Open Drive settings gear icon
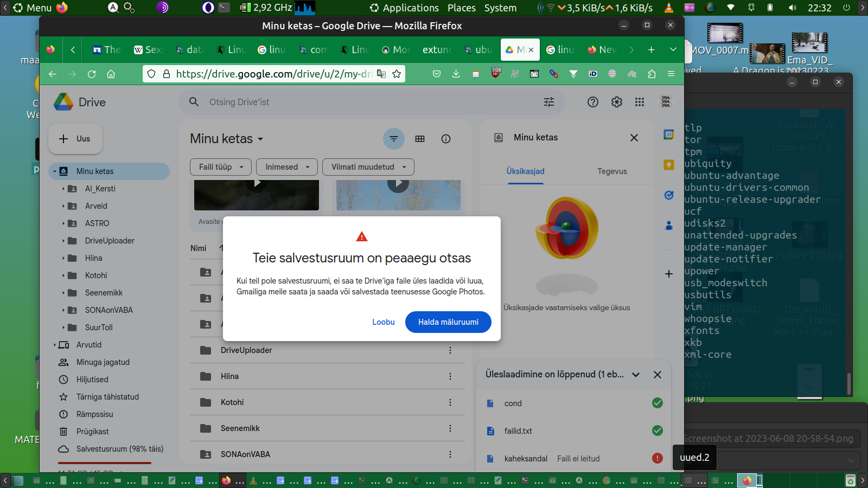868x488 pixels. pos(617,102)
